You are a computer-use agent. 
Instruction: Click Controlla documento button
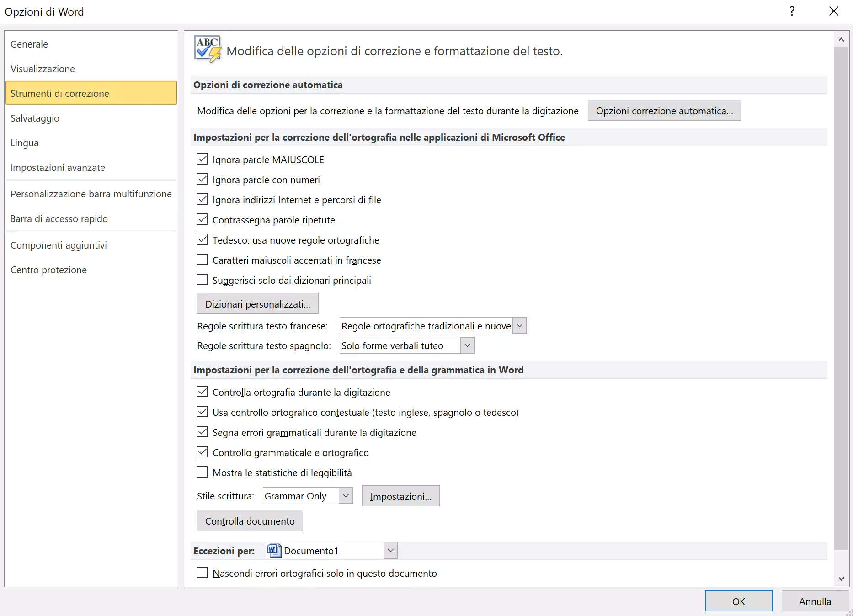[250, 521]
